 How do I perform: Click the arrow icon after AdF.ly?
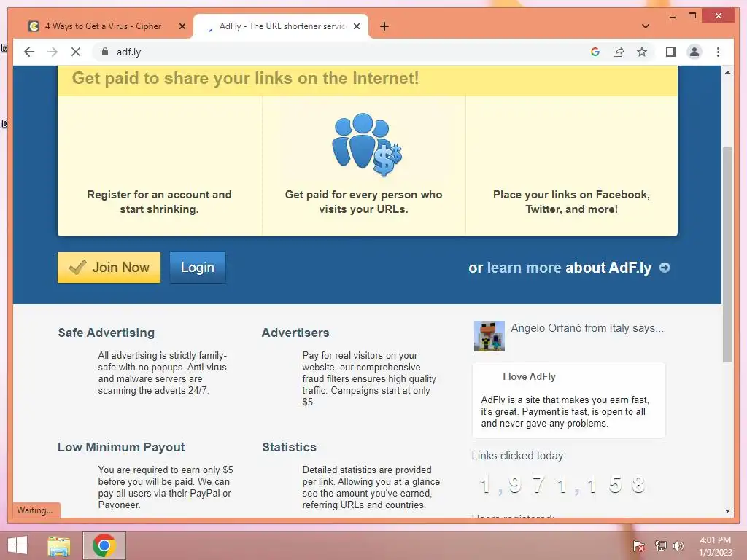pyautogui.click(x=665, y=268)
